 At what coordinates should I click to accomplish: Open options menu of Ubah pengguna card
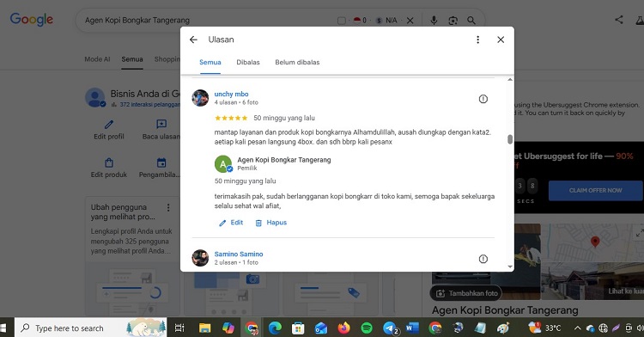(168, 207)
